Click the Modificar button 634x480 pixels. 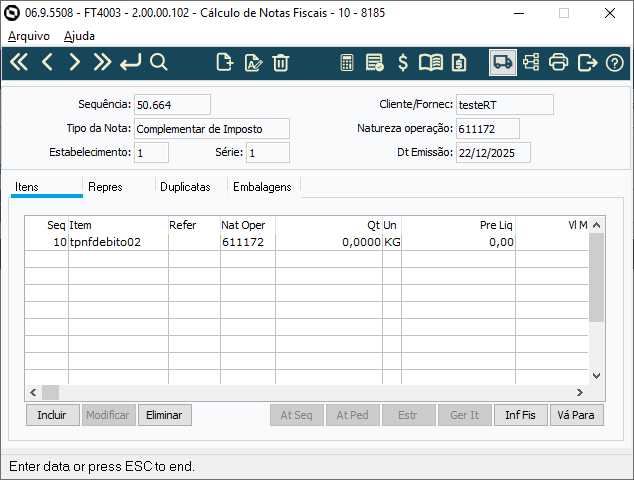(x=108, y=415)
